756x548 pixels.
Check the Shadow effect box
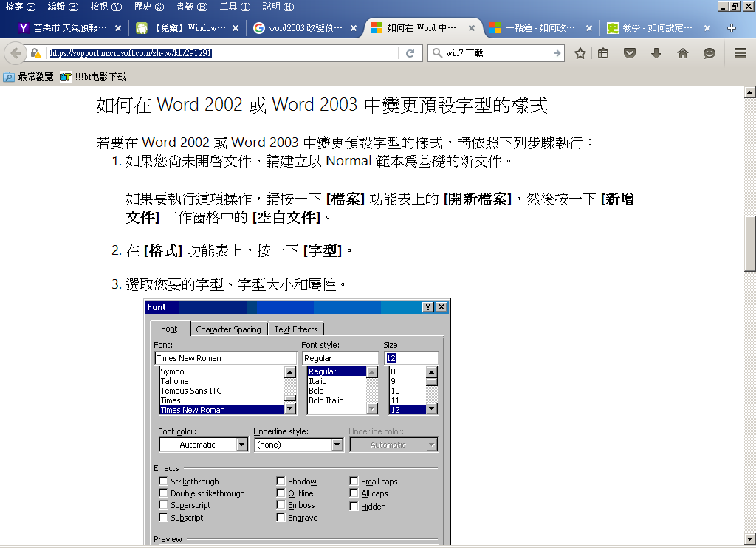[x=281, y=481]
